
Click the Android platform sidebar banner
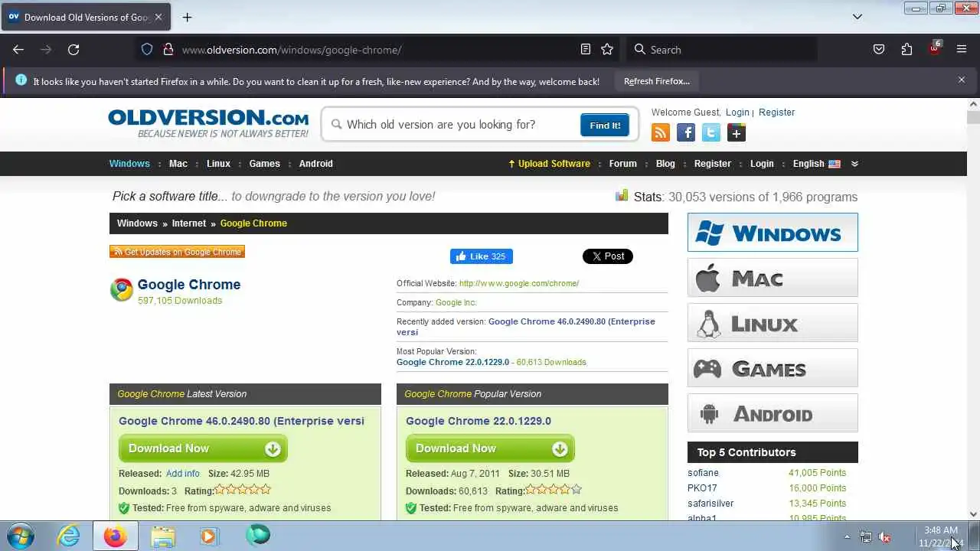[773, 412]
